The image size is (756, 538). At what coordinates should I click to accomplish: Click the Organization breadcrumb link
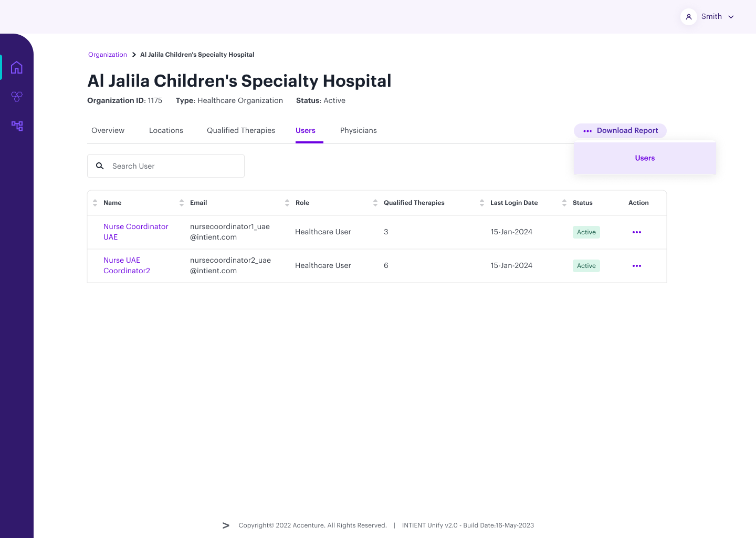pyautogui.click(x=108, y=55)
